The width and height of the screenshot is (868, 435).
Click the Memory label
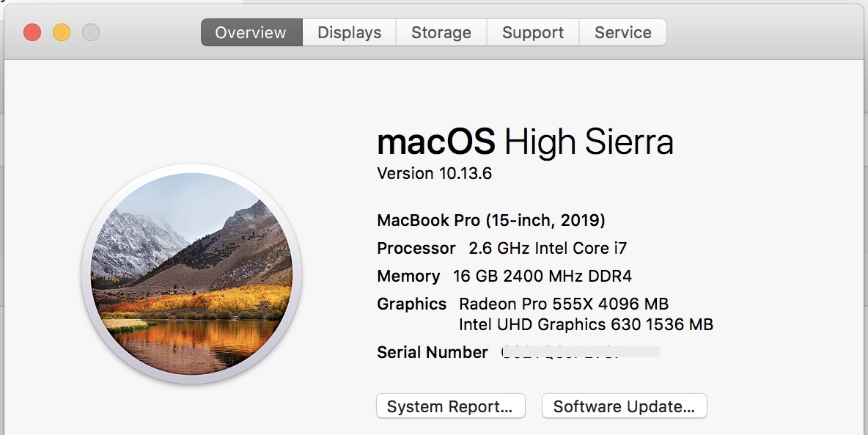(408, 276)
